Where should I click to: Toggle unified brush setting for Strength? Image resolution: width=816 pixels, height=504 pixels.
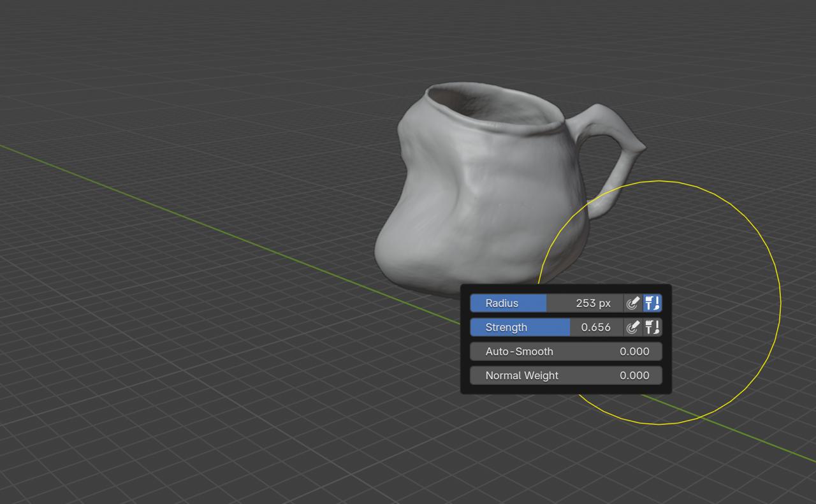coord(652,328)
